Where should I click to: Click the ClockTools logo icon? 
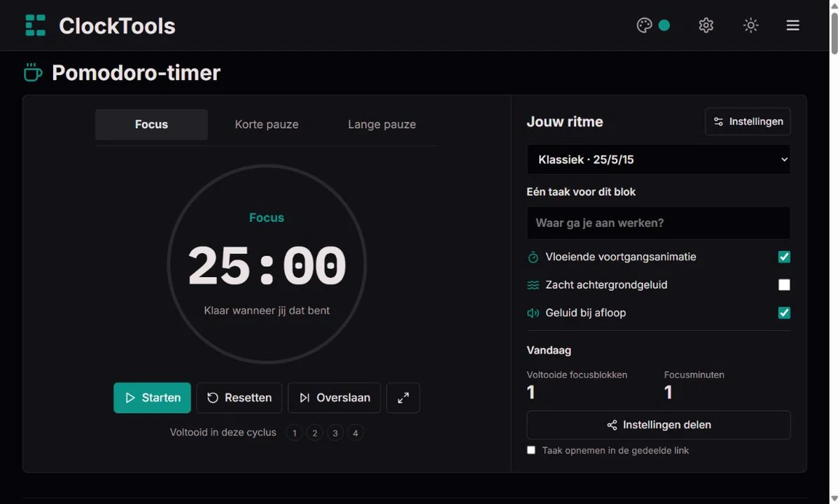35,25
